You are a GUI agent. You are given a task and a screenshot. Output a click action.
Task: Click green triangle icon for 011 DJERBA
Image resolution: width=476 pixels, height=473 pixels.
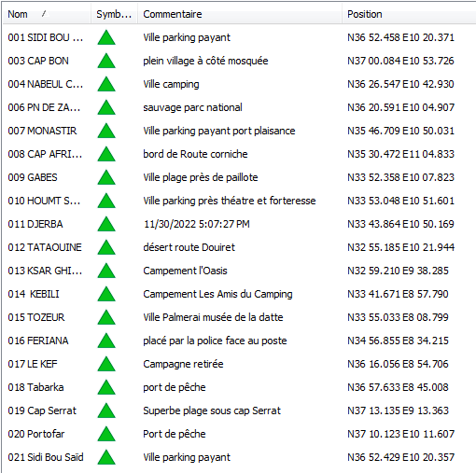106,224
